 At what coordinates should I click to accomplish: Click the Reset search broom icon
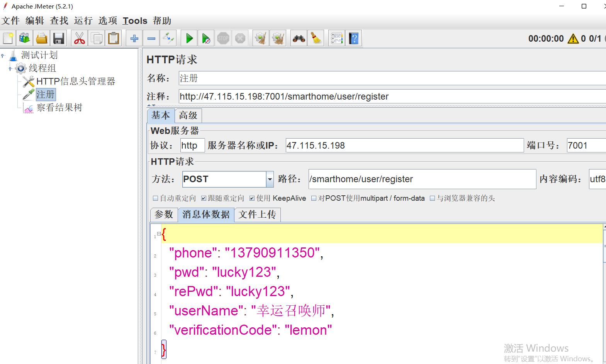pos(316,38)
